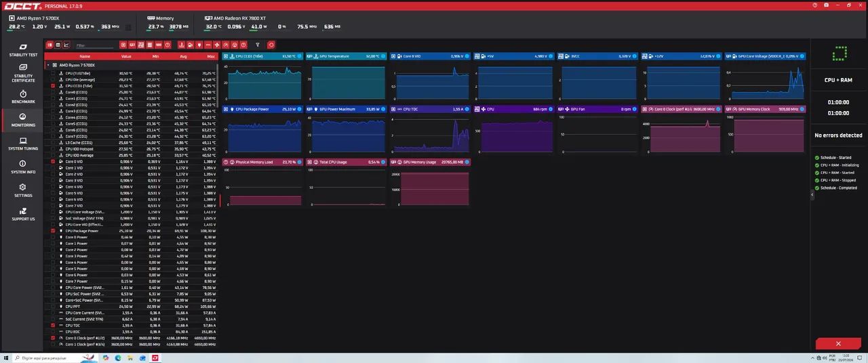Sort by the Min column header
The height and width of the screenshot is (363, 868).
pos(155,56)
